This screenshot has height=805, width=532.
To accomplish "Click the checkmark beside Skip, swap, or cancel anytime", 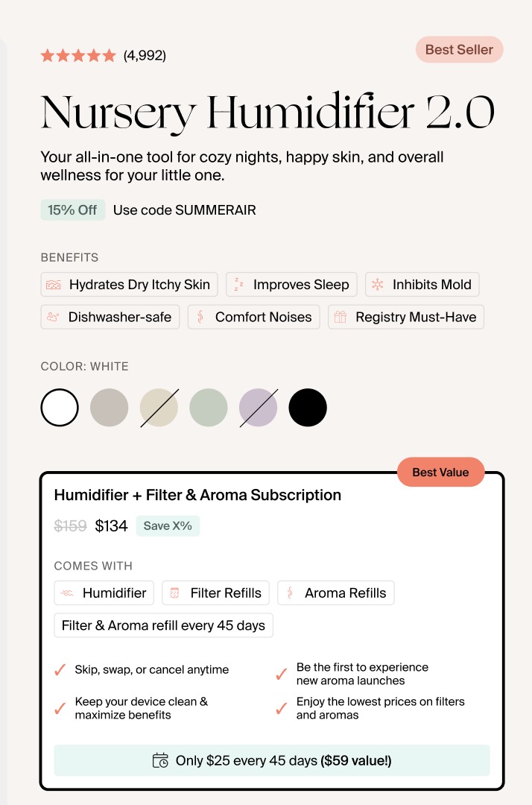I will click(58, 670).
